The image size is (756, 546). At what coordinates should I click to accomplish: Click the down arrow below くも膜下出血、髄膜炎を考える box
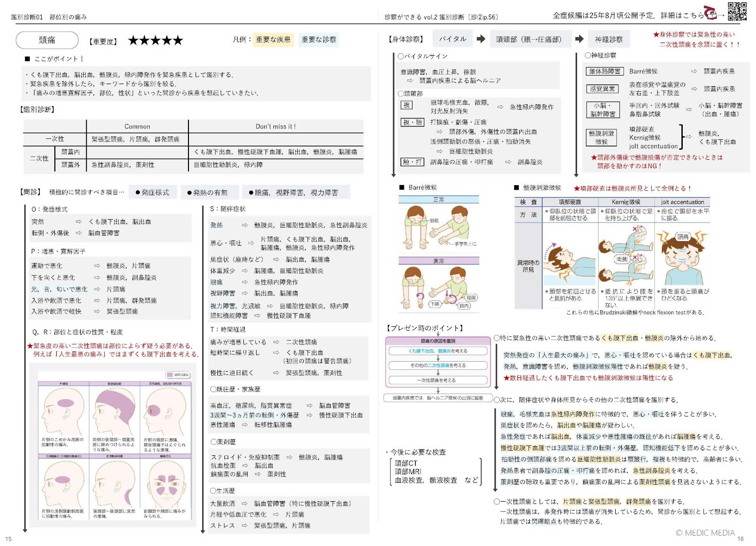[438, 358]
